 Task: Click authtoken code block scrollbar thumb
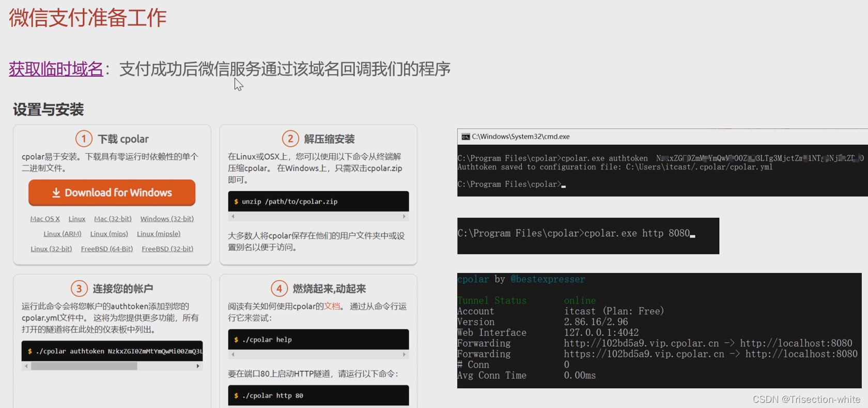pyautogui.click(x=84, y=366)
